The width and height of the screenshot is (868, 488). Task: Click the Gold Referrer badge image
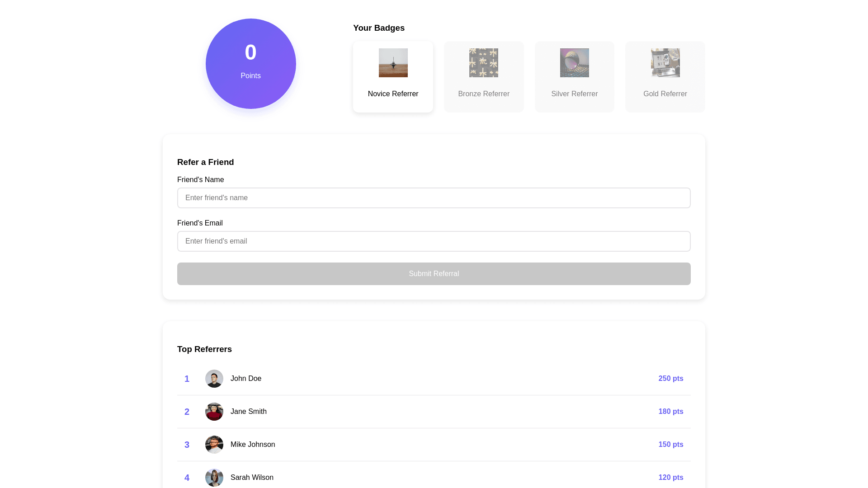(x=665, y=63)
